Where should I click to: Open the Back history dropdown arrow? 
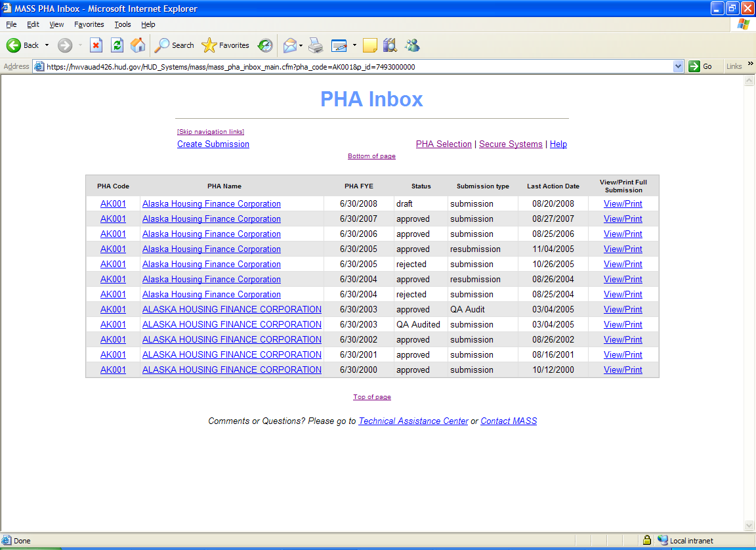pyautogui.click(x=47, y=45)
